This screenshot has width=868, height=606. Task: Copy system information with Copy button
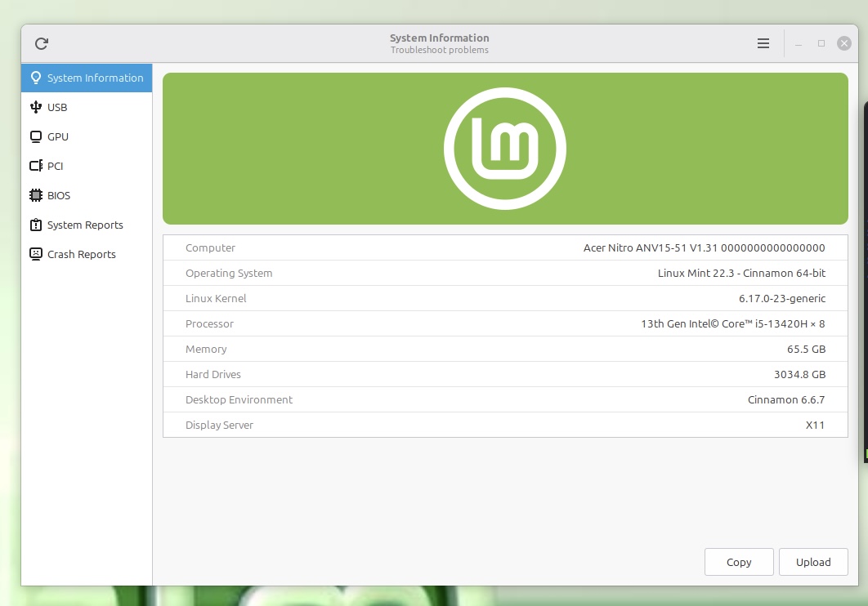click(x=739, y=562)
